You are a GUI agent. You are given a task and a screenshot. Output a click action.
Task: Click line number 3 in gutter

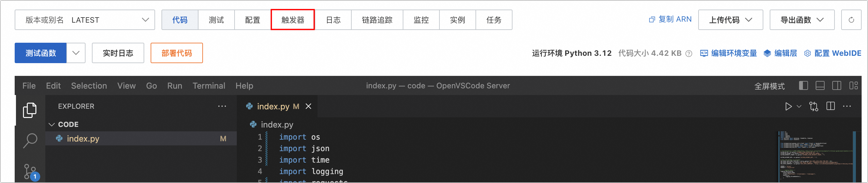260,160
